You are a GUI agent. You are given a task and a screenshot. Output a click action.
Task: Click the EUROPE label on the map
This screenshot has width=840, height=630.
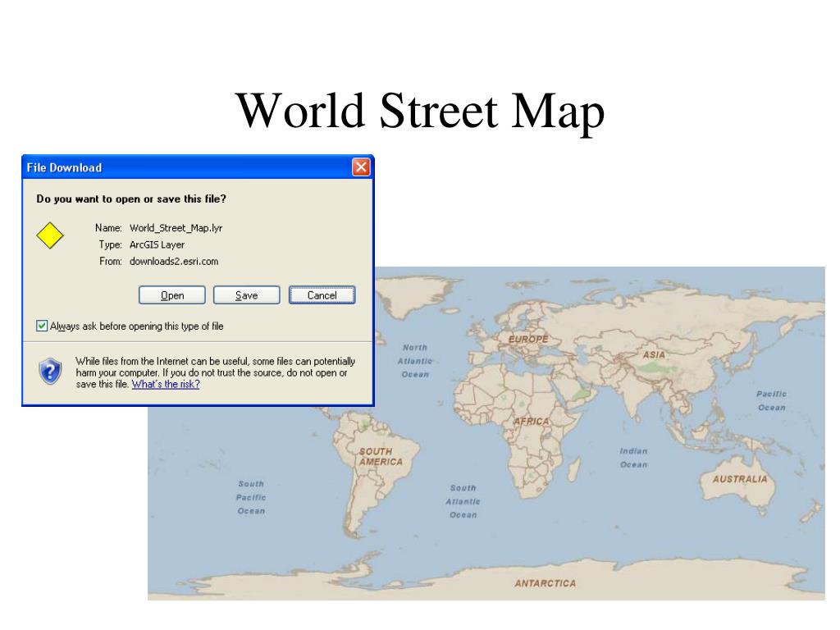coord(528,339)
